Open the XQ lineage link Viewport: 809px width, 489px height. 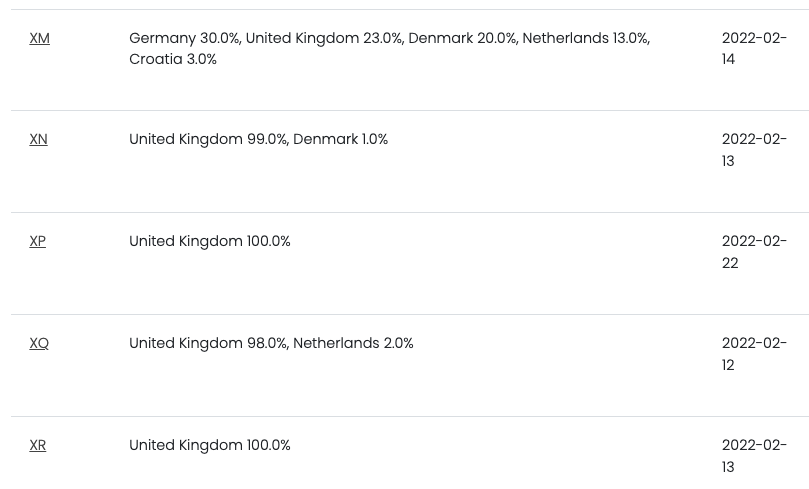coord(39,343)
